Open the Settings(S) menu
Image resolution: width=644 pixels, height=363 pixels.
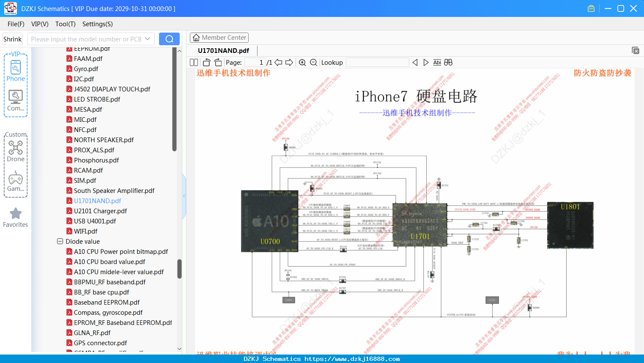(x=98, y=24)
